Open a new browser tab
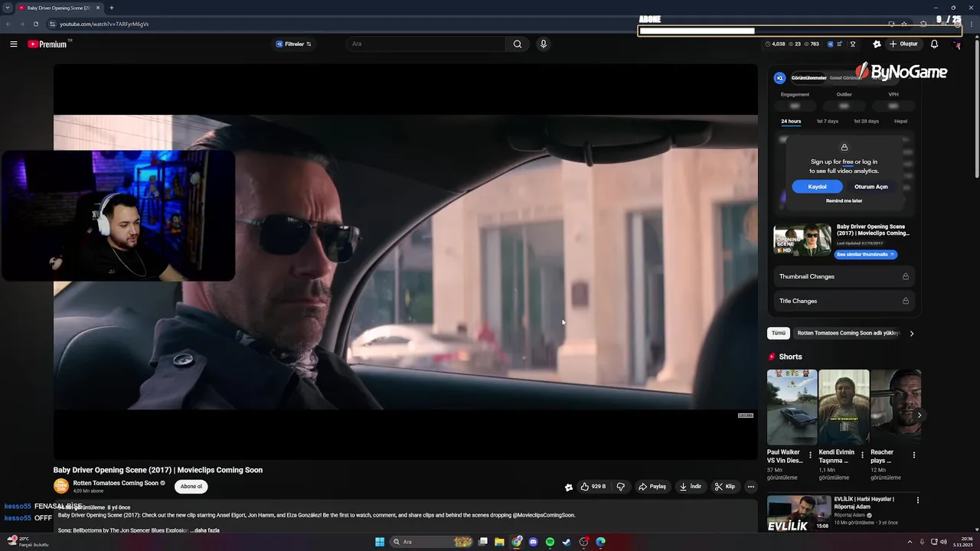Image resolution: width=980 pixels, height=551 pixels. click(x=112, y=8)
